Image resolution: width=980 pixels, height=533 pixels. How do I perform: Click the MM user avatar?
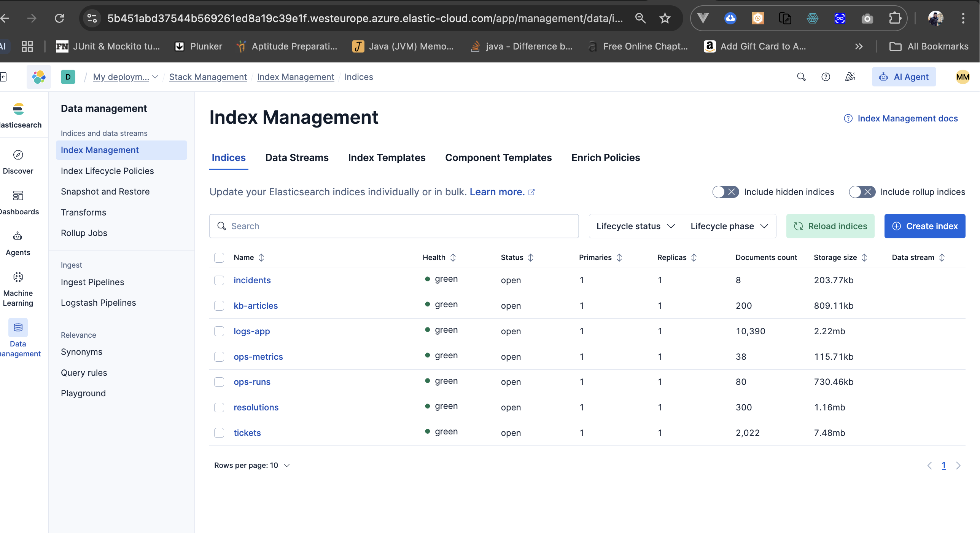(x=963, y=77)
